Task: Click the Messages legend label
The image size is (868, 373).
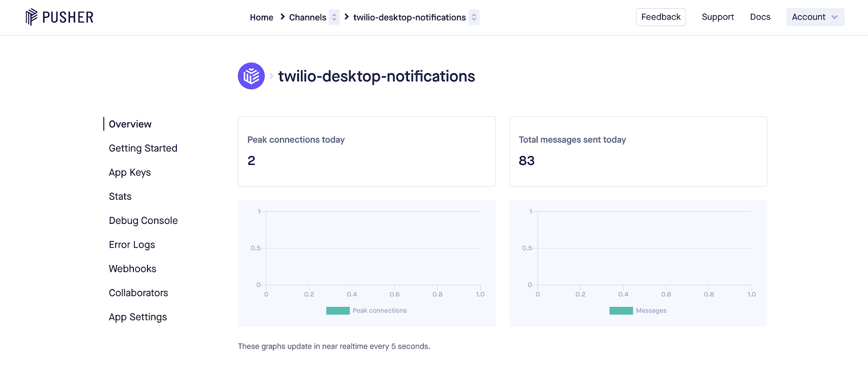Action: 651,311
